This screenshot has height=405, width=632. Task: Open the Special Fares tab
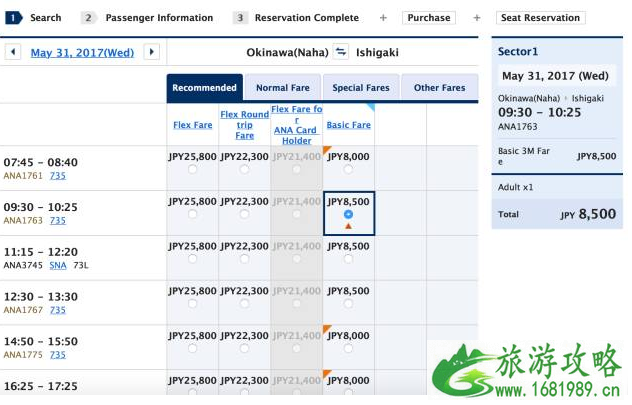click(x=361, y=88)
